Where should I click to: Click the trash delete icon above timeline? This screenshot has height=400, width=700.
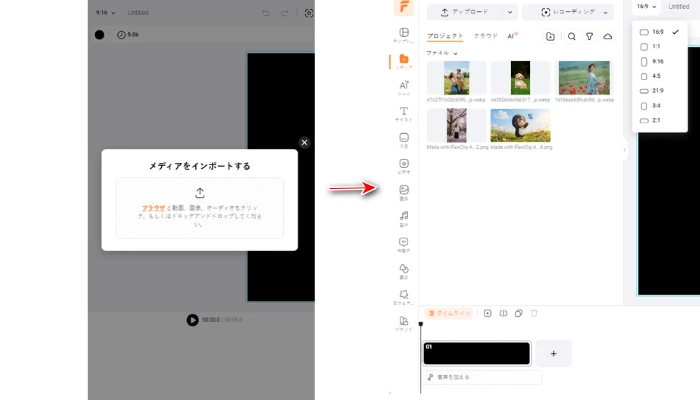tap(534, 313)
